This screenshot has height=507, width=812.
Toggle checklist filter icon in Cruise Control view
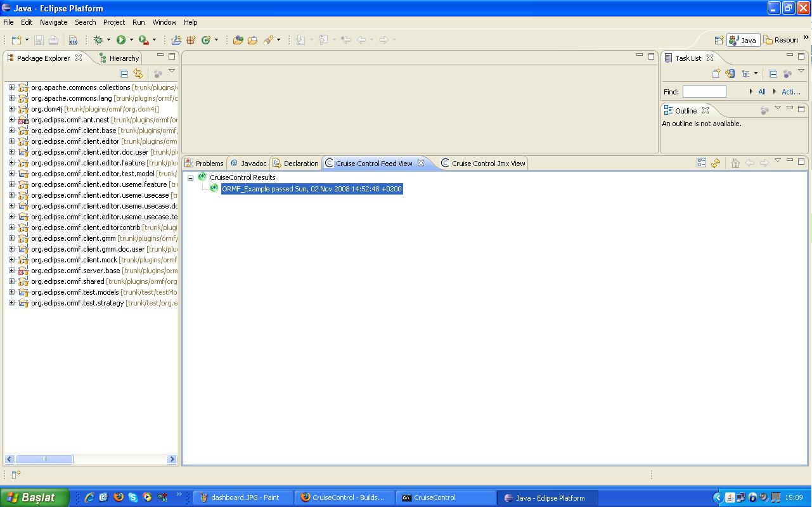click(x=701, y=163)
